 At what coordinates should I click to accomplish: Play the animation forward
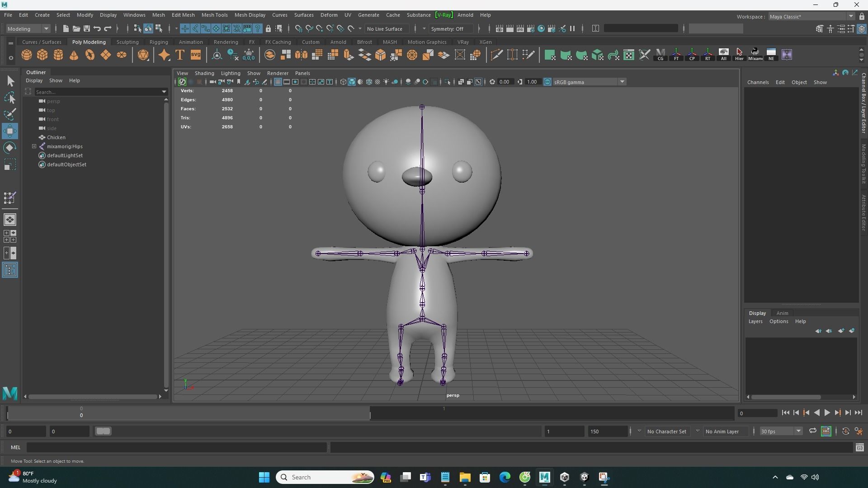click(x=827, y=413)
